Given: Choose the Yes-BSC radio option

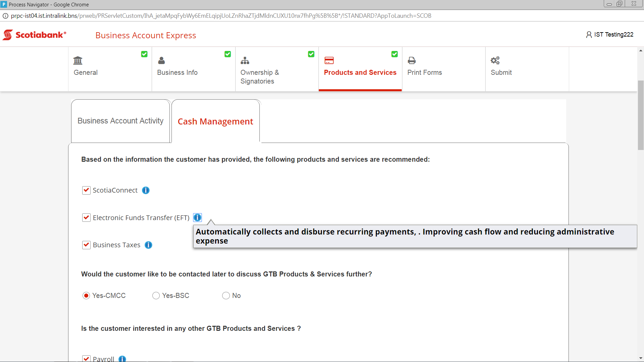Looking at the screenshot, I should click(156, 296).
